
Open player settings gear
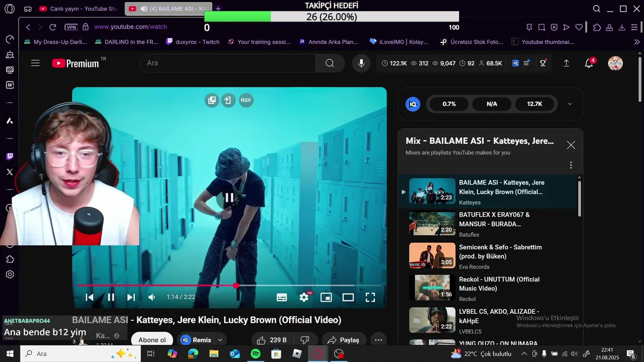(304, 297)
